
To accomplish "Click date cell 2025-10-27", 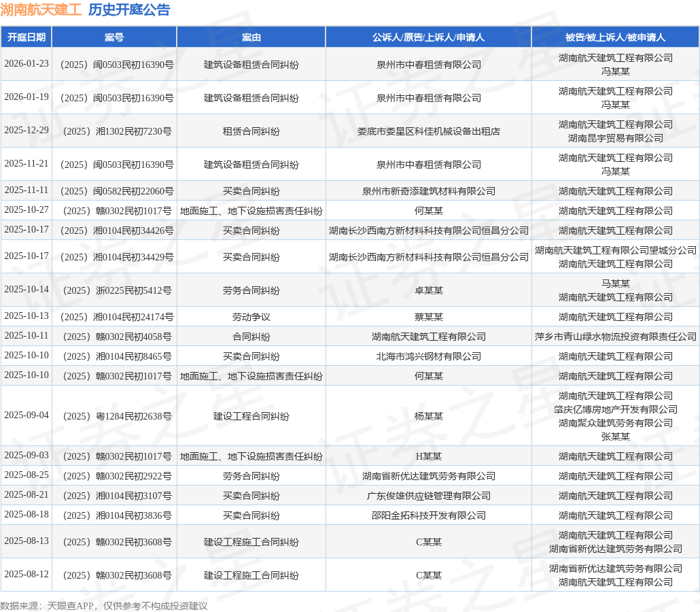I will pyautogui.click(x=27, y=210).
